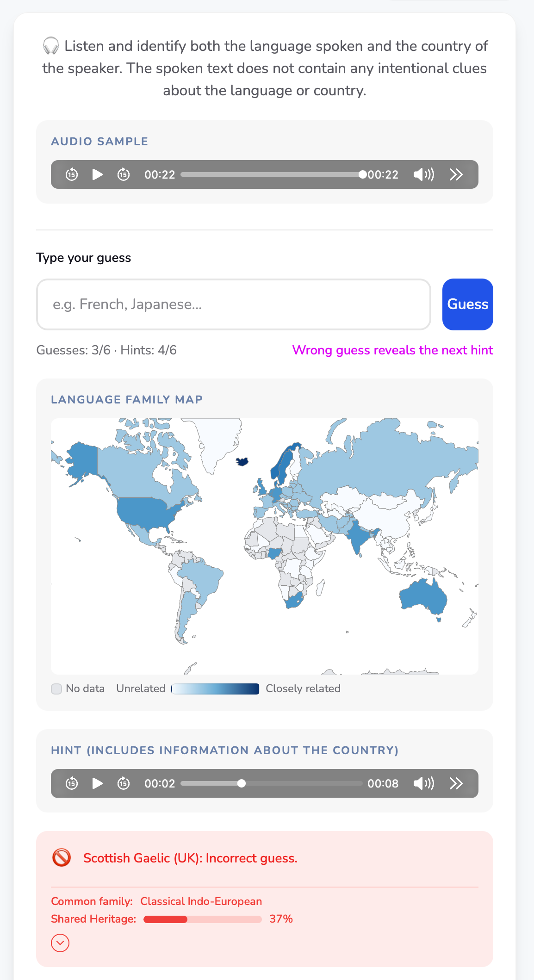Viewport: 534px width, 980px height.
Task: Mute the audio sample volume
Action: click(x=423, y=174)
